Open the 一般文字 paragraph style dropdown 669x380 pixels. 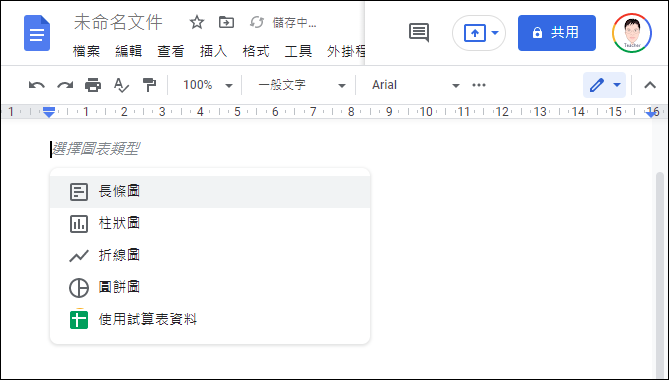click(301, 85)
